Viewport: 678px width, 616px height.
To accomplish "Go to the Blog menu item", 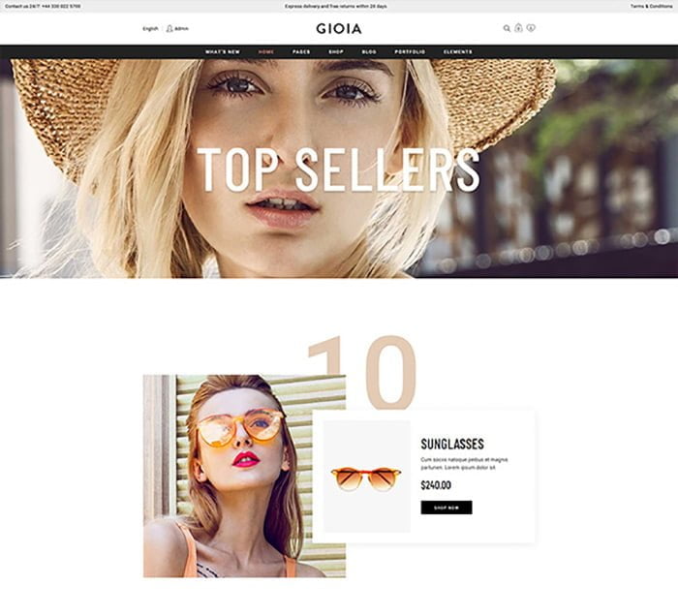I will point(369,52).
